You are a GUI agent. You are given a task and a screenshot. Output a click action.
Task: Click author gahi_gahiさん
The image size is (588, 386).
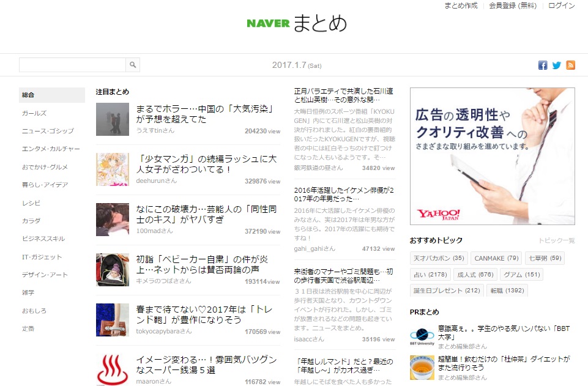tap(314, 248)
